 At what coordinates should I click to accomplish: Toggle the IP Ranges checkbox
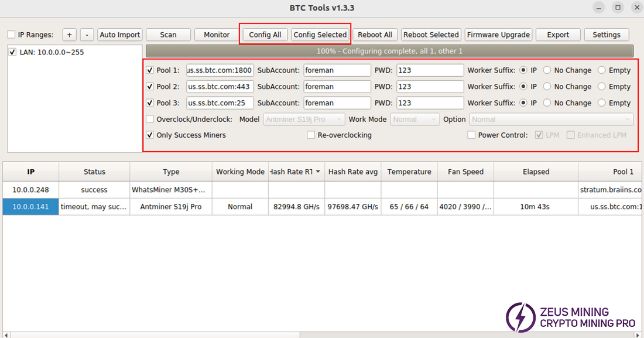[12, 35]
